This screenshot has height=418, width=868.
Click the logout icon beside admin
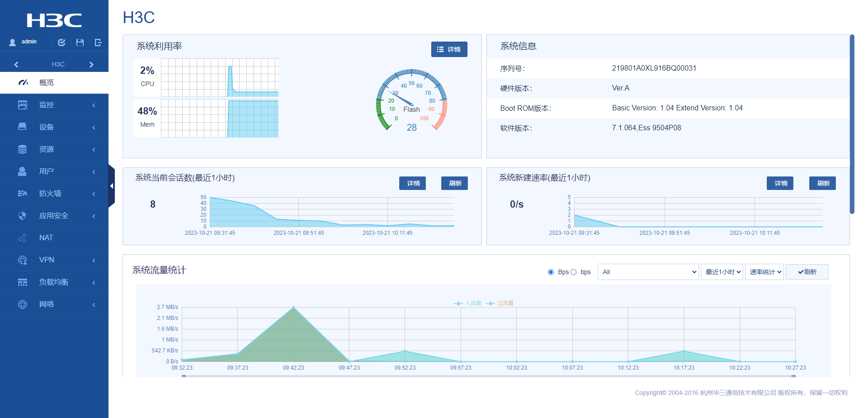coord(98,43)
